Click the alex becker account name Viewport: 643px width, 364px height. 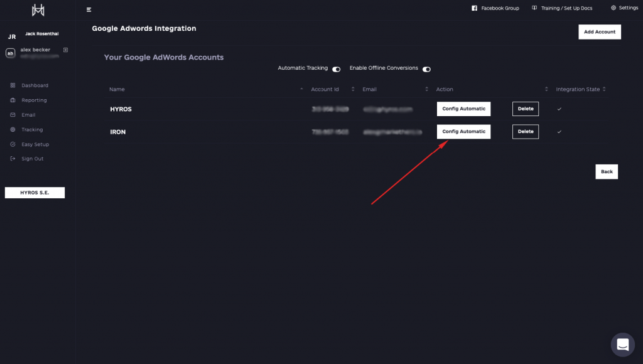click(x=35, y=50)
